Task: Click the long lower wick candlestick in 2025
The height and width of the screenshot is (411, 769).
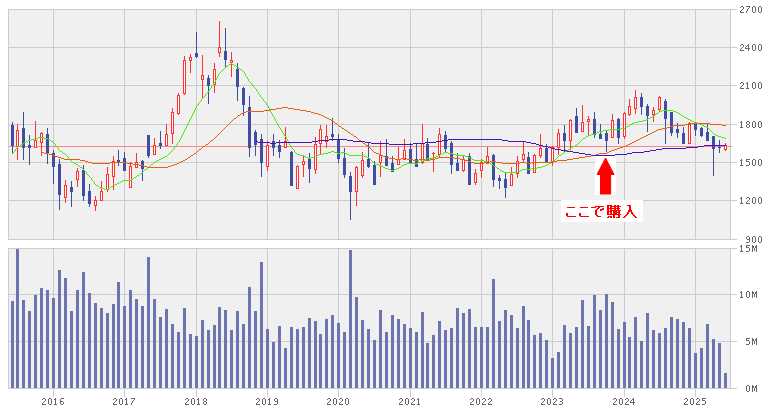Action: click(x=713, y=165)
